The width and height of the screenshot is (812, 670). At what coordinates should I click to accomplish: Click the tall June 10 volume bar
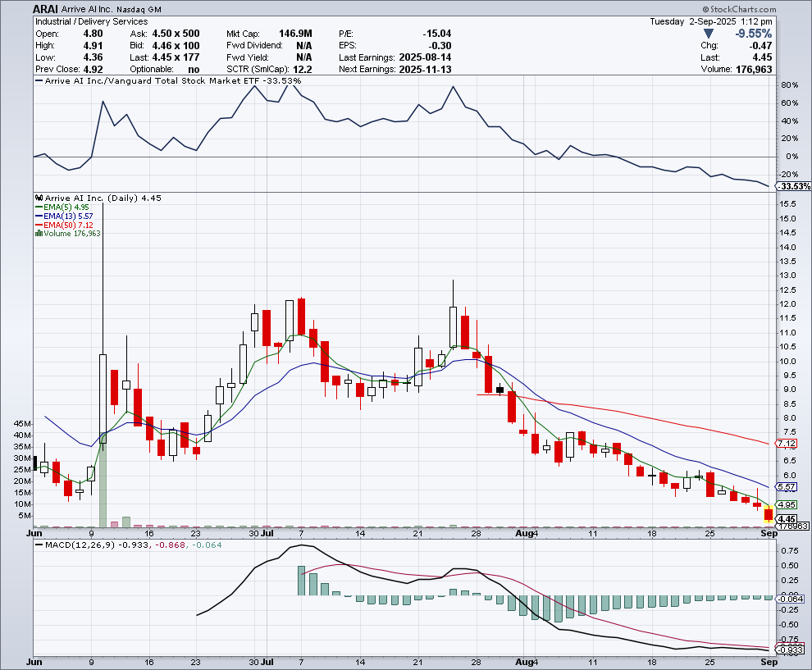click(x=103, y=479)
